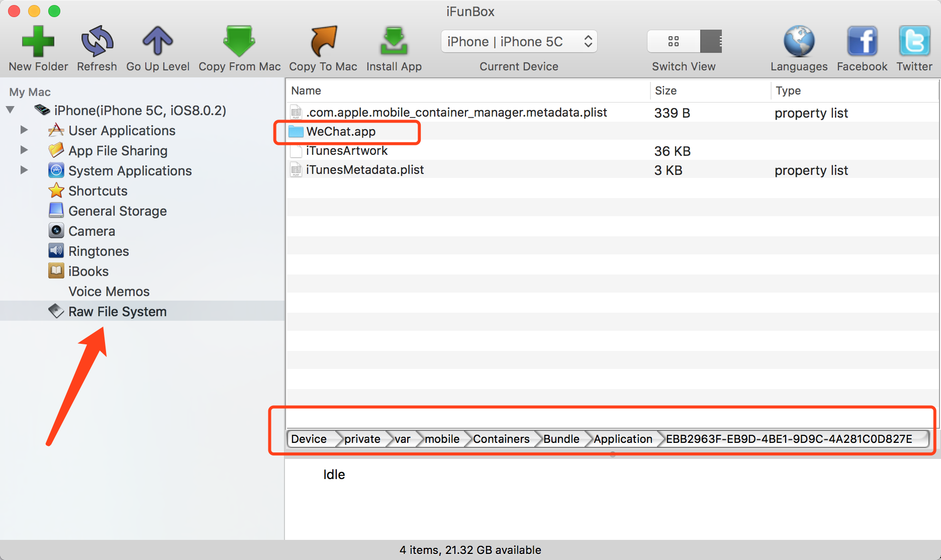Click the Go Up Level arrow icon
Image resolution: width=941 pixels, height=560 pixels.
click(x=158, y=41)
